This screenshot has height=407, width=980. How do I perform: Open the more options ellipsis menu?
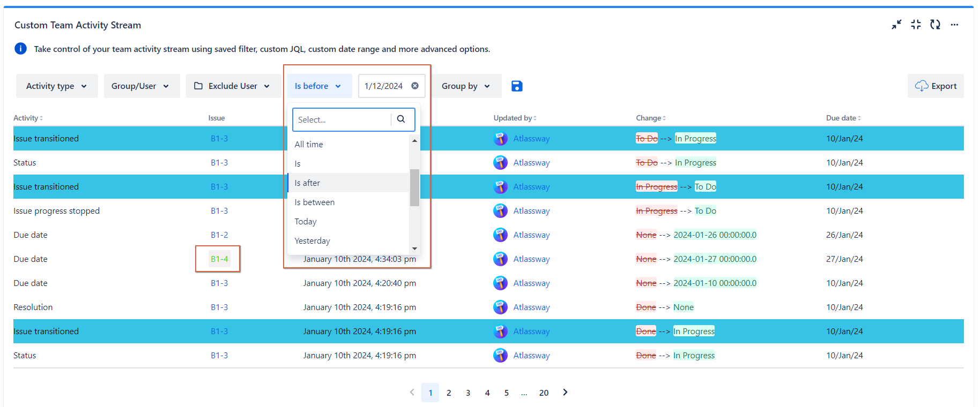coord(954,25)
